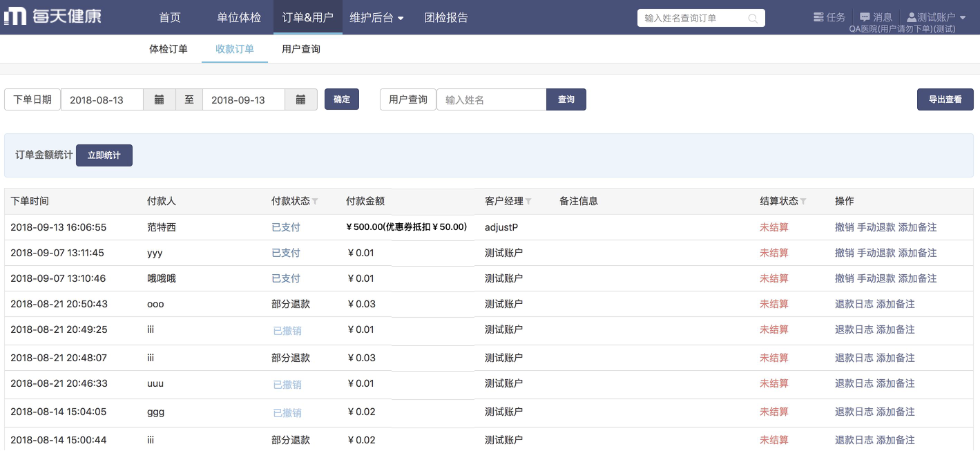This screenshot has height=451, width=980.
Task: Focus the 输入姓名查询订单 search field
Action: 701,18
